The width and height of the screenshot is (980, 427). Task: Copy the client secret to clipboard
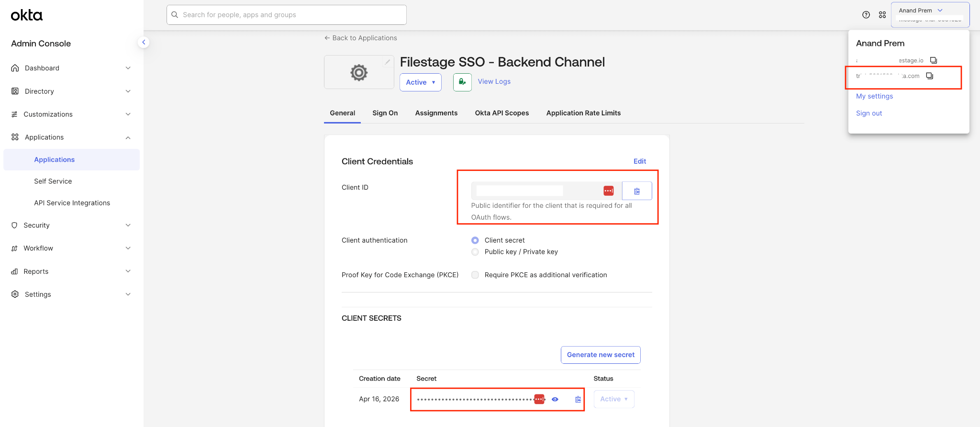pos(578,399)
